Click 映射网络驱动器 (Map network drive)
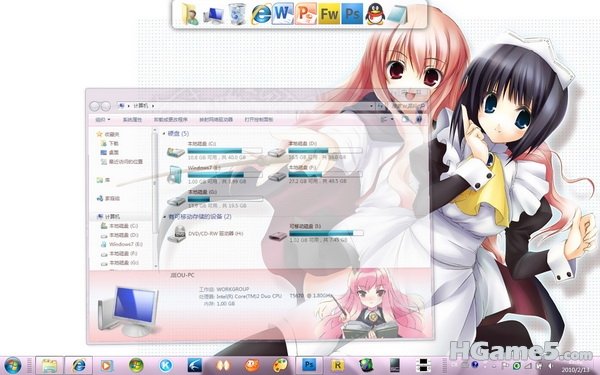The height and width of the screenshot is (375, 600). 216,120
